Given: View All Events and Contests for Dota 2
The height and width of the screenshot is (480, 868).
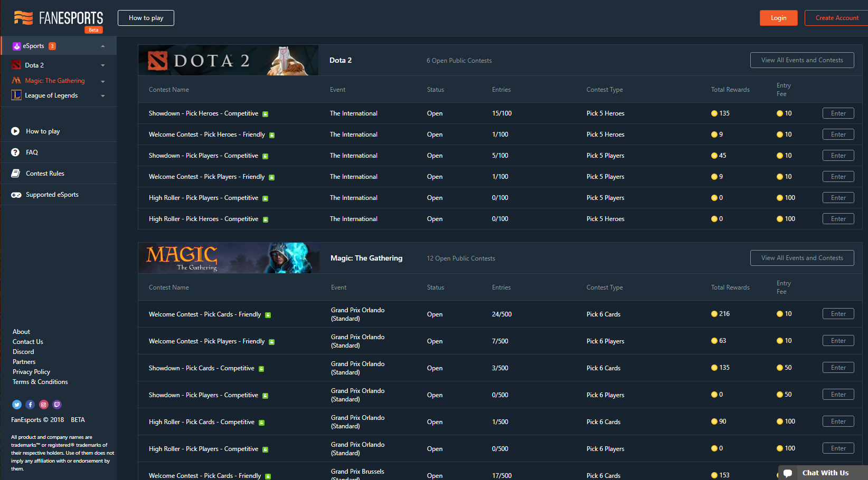Looking at the screenshot, I should pos(802,60).
